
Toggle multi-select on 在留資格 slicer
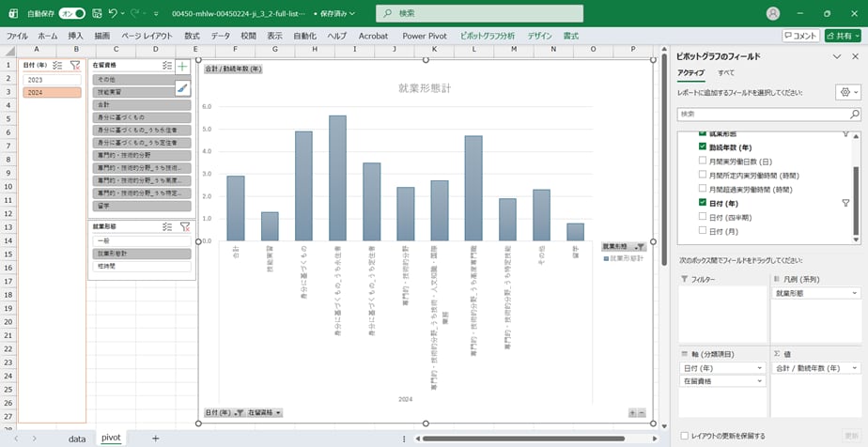pos(166,66)
